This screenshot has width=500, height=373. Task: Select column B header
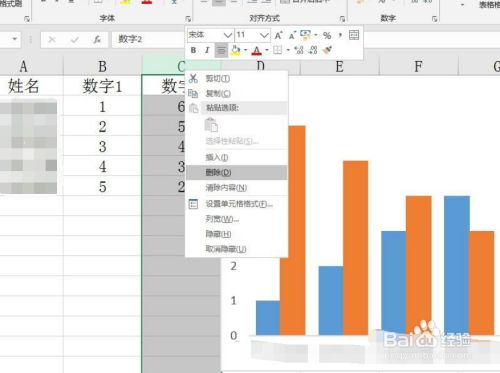point(102,66)
